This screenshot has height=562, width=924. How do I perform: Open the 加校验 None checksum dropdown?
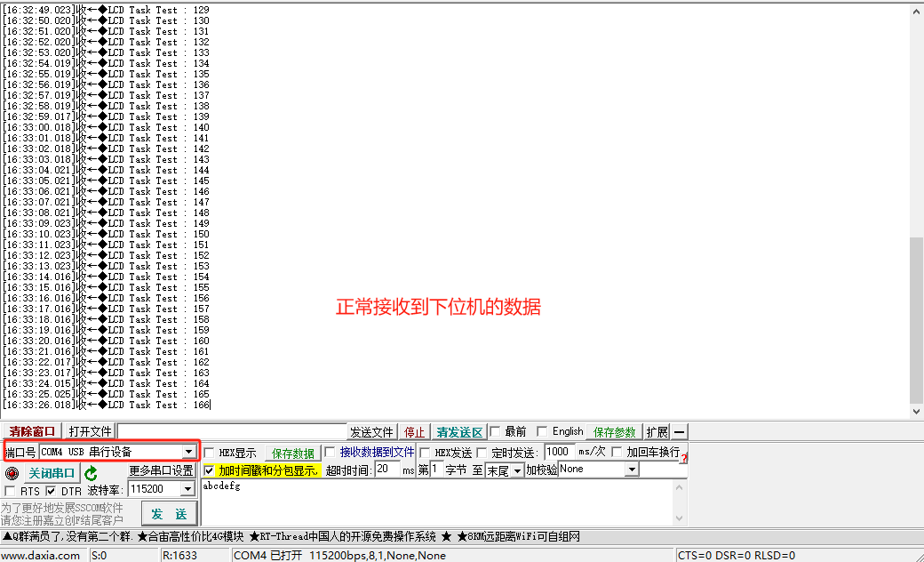tap(632, 470)
